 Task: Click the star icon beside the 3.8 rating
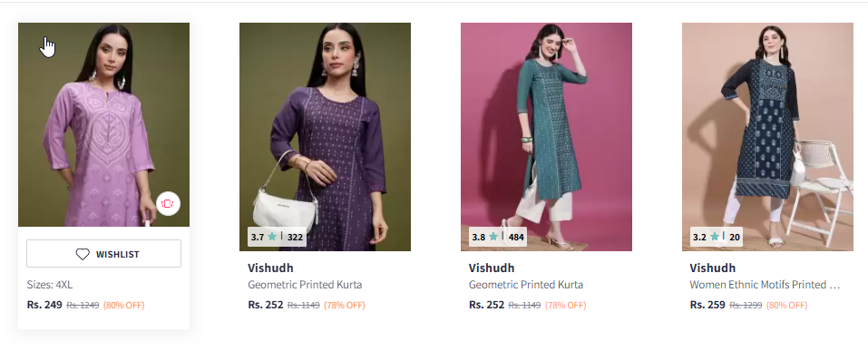pos(493,237)
